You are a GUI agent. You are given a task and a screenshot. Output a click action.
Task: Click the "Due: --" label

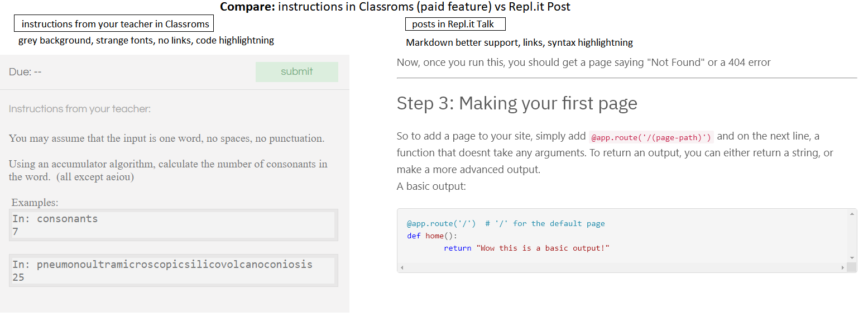pos(25,71)
